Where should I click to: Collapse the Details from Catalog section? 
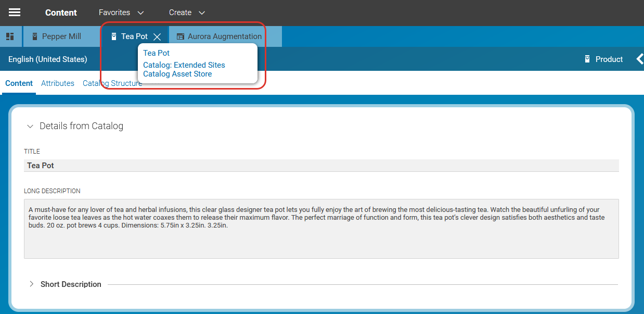[30, 126]
